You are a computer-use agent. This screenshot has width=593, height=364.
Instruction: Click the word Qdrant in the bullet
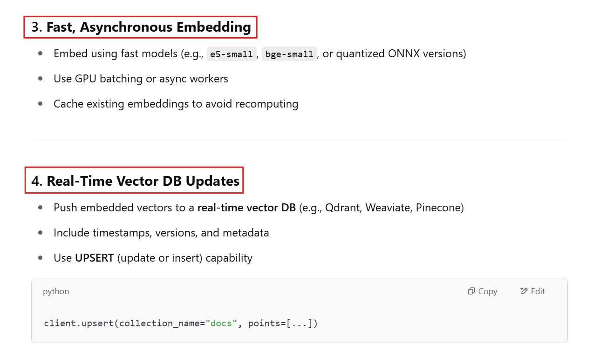pos(342,208)
